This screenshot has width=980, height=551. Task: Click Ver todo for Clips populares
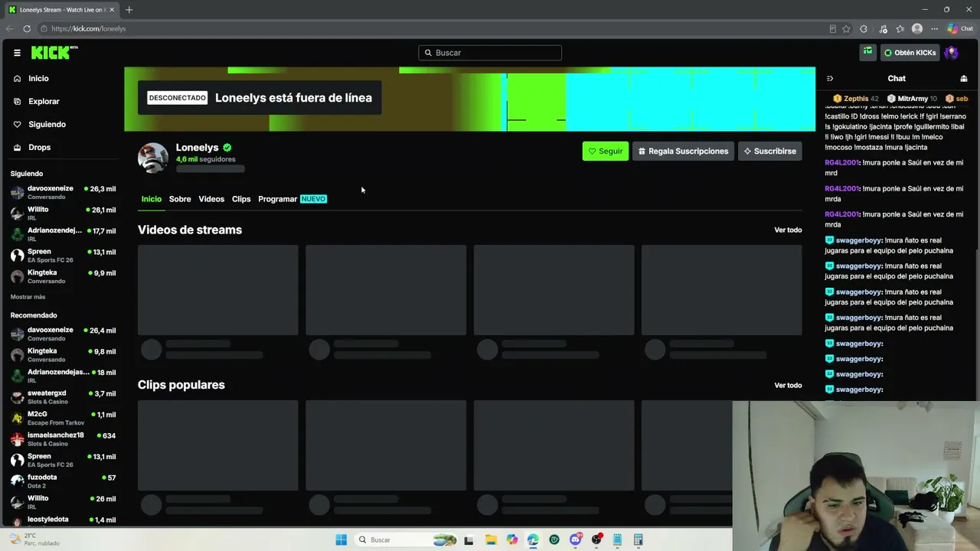click(x=788, y=385)
